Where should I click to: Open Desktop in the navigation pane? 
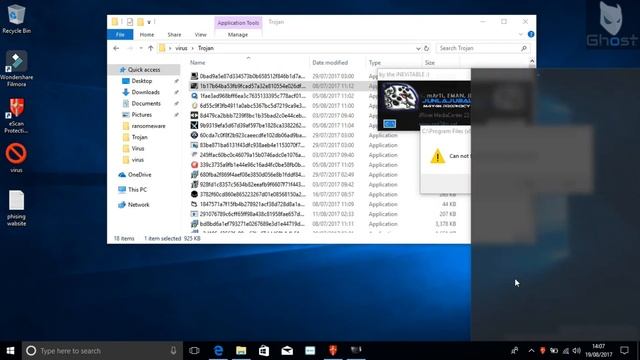[142, 81]
